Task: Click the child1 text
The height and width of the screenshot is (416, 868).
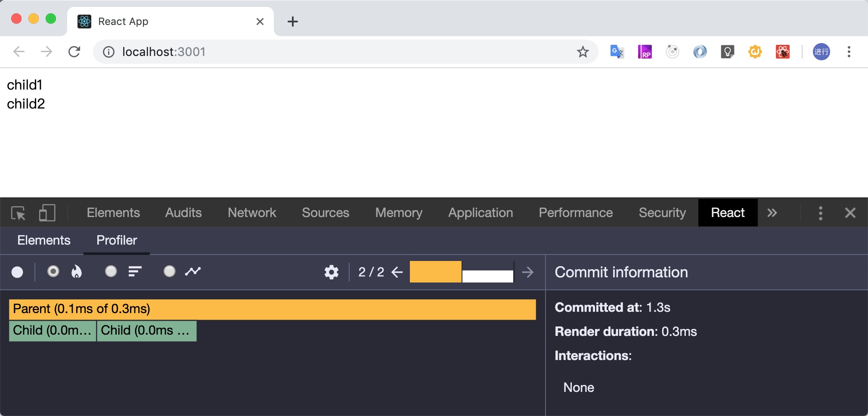Action: [x=25, y=85]
